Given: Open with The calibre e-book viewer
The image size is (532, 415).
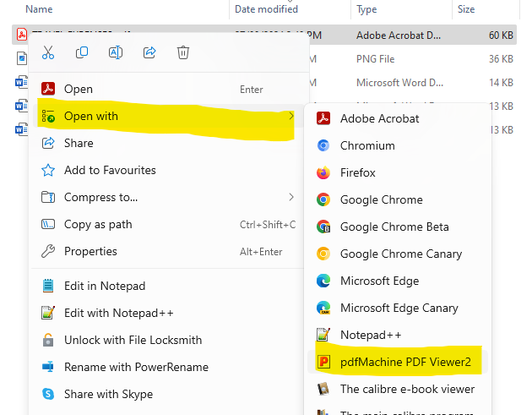Looking at the screenshot, I should pos(397,389).
